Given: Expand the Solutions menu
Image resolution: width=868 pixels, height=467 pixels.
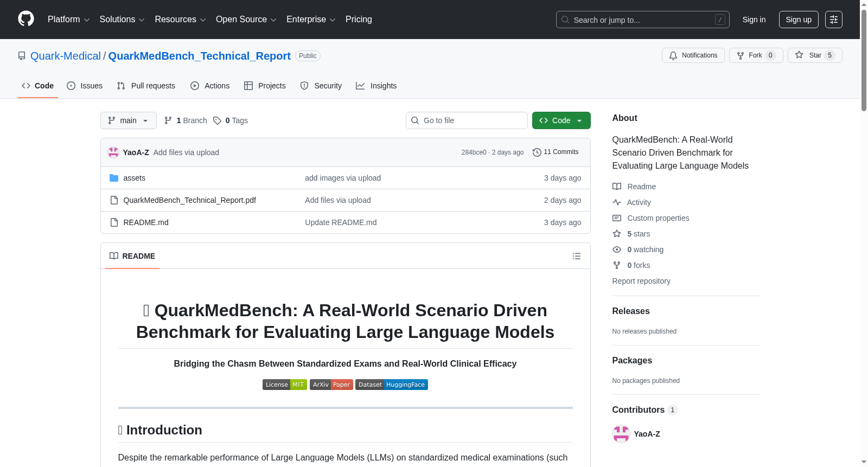Looking at the screenshot, I should [122, 20].
